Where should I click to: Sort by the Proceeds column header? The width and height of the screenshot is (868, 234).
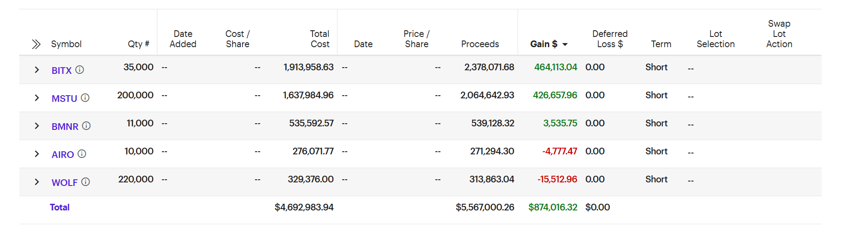(480, 44)
